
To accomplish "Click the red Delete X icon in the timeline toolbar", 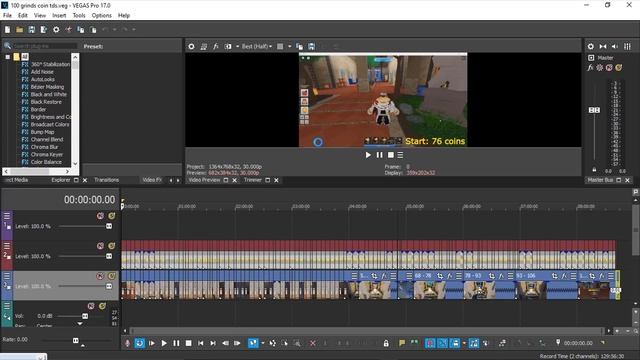I will click(x=313, y=343).
